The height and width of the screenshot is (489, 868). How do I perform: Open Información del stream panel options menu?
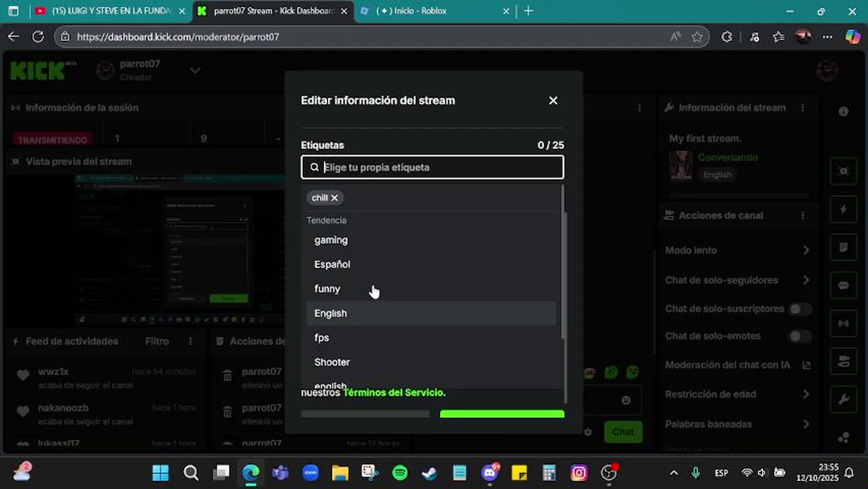tap(803, 107)
